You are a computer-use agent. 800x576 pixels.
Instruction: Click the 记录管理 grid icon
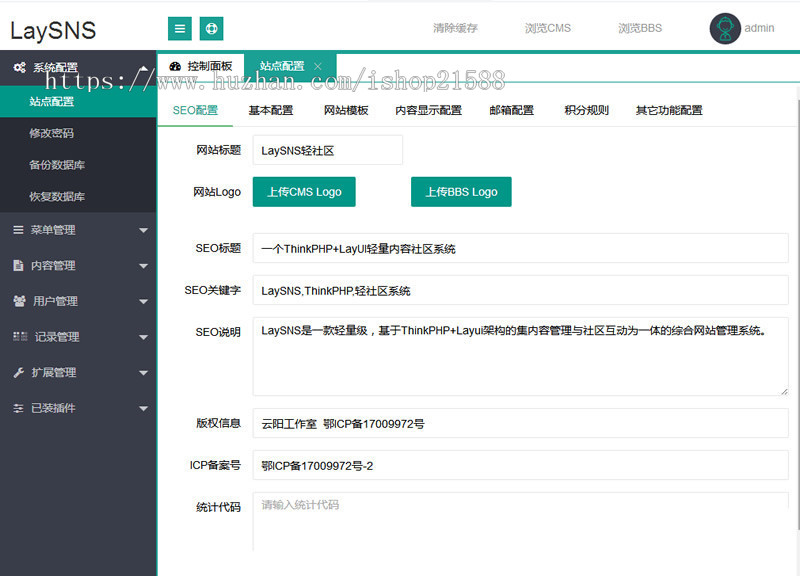[17, 337]
